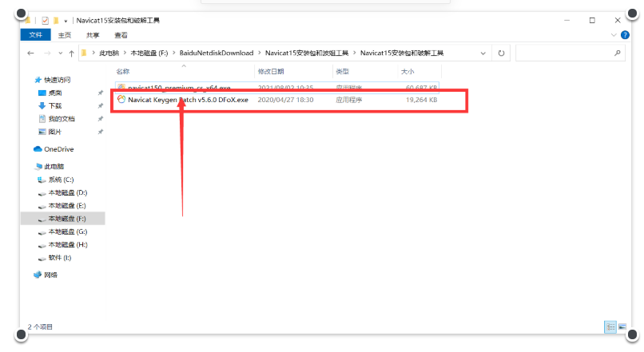Click the 19,264 KB size cell
This screenshot has width=644, height=352.
pyautogui.click(x=421, y=100)
